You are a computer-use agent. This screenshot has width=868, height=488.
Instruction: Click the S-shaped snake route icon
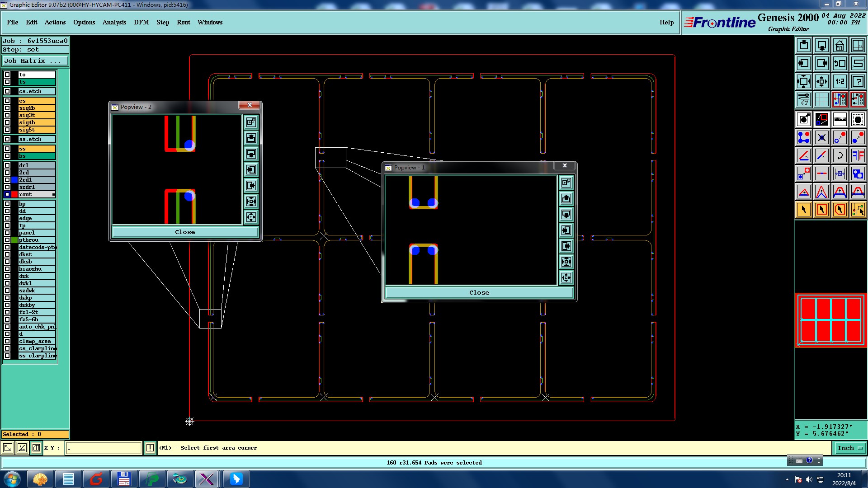point(858,63)
